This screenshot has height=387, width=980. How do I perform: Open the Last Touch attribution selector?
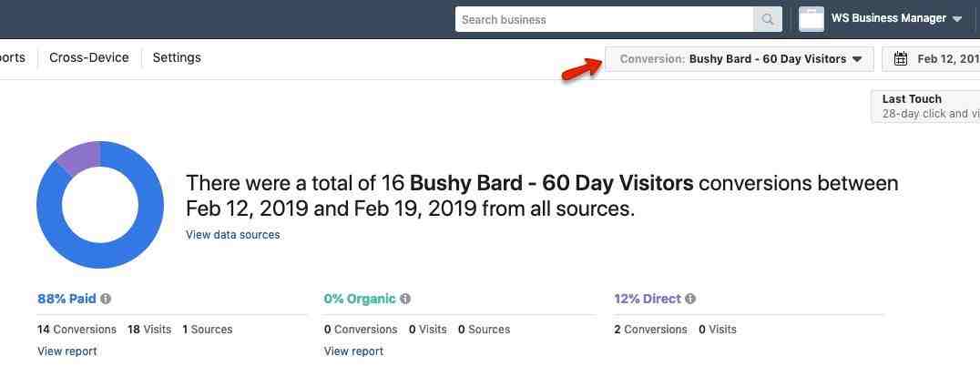pyautogui.click(x=925, y=107)
